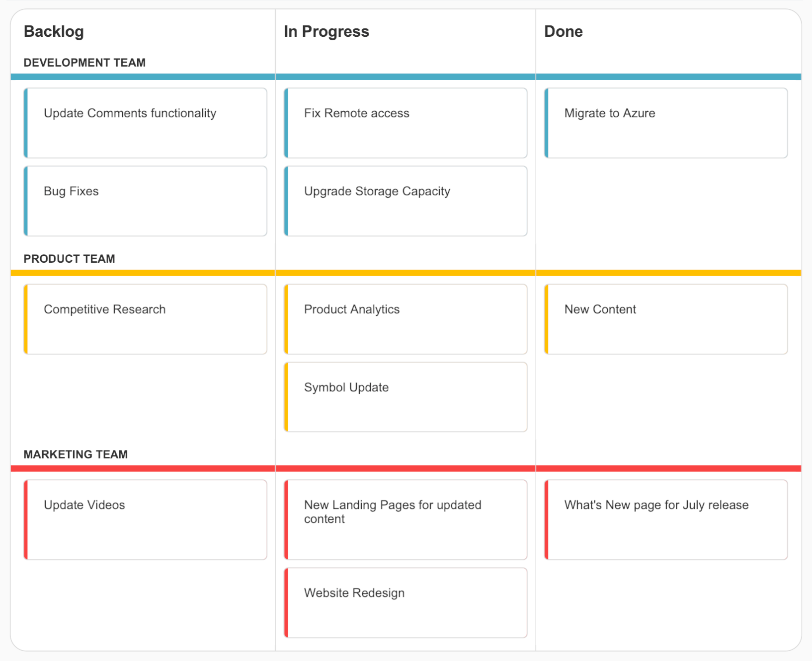
Task: Open the New Content card
Action: (x=665, y=319)
